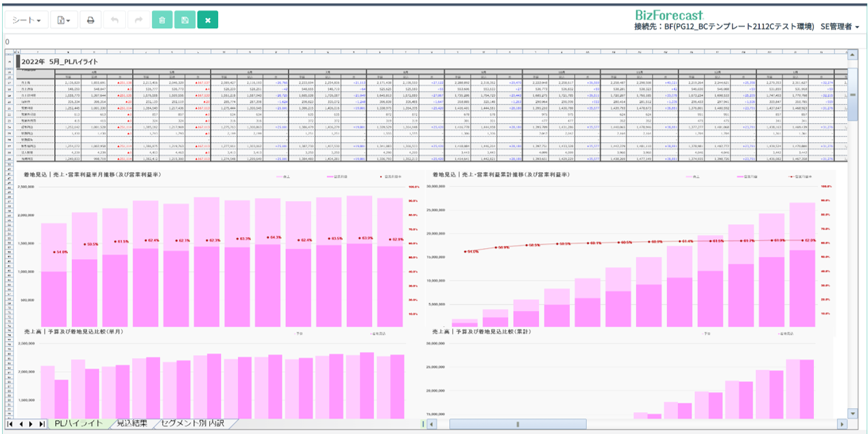Click the redo arrow icon
This screenshot has width=868, height=434.
click(137, 21)
